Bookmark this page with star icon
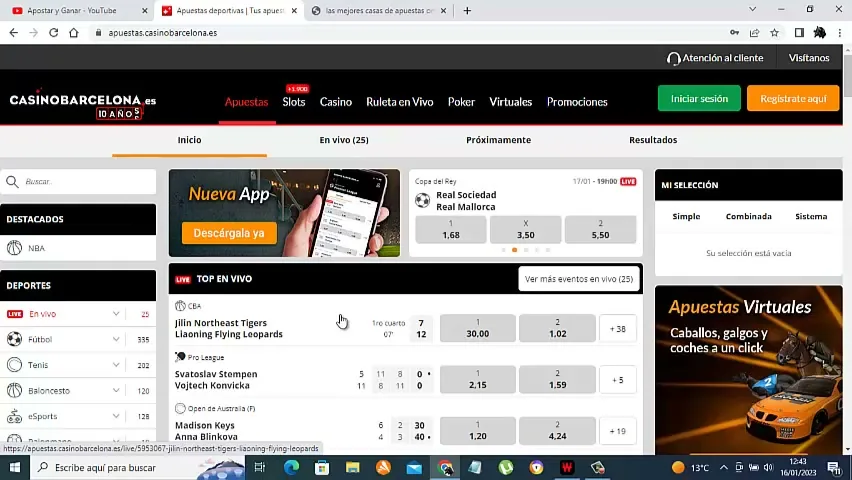852x480 pixels. [774, 33]
